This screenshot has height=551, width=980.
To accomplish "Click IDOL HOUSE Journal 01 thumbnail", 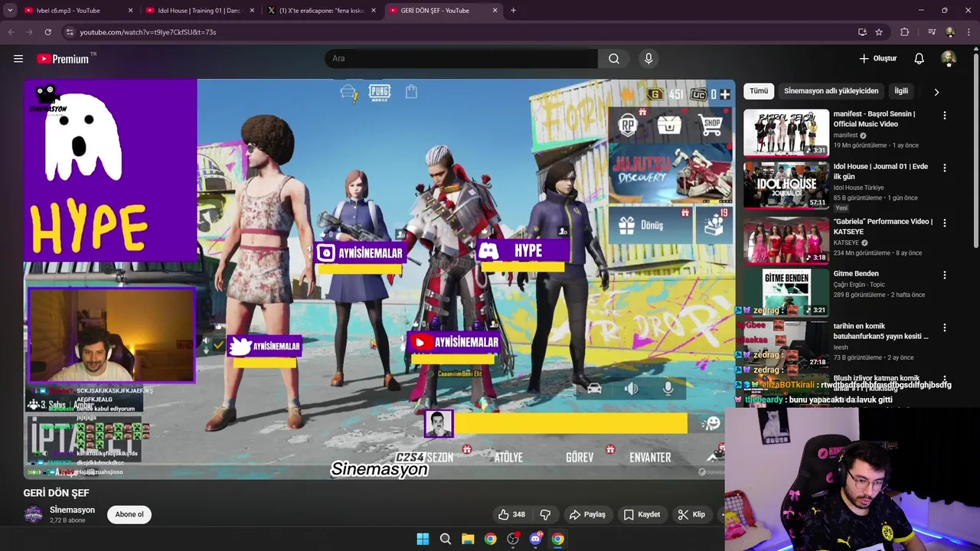I will point(786,184).
